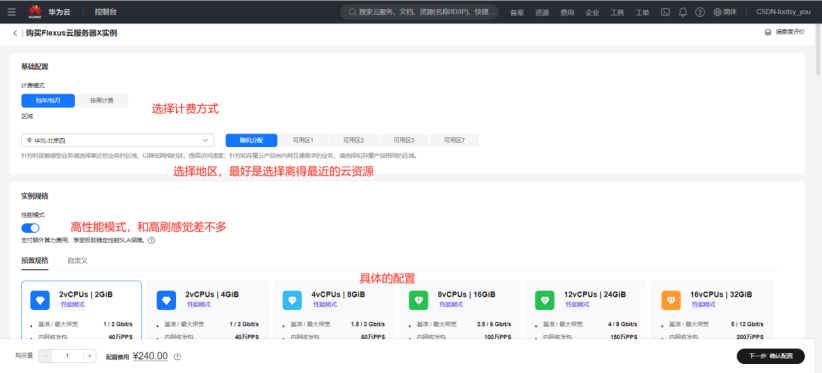
Task: Click the location pin icon in region box
Action: tap(29, 140)
